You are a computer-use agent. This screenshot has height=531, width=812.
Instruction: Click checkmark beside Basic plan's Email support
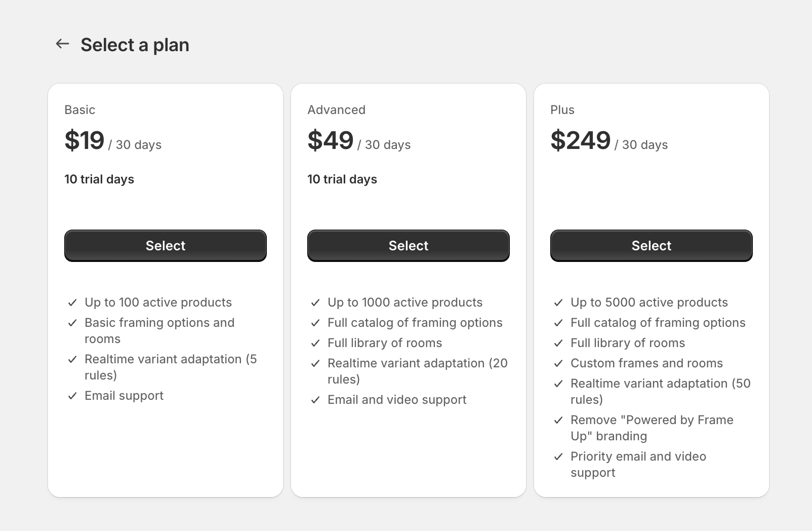[x=72, y=396]
